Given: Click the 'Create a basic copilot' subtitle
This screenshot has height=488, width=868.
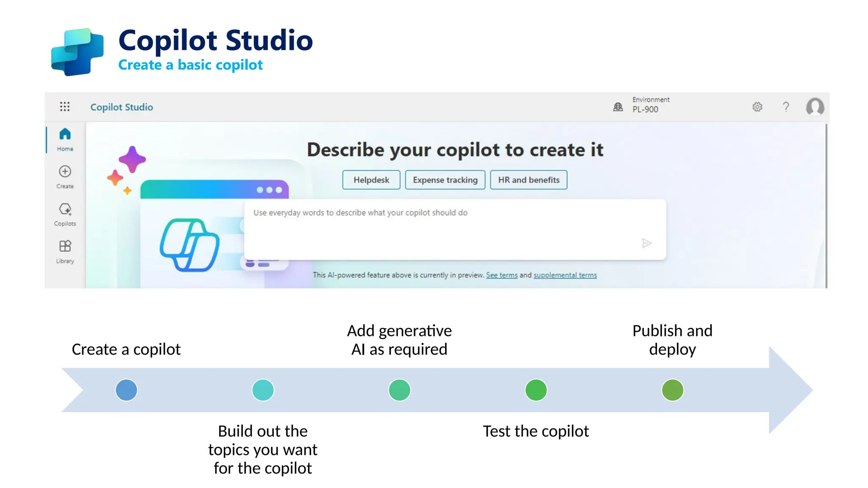Looking at the screenshot, I should (x=190, y=65).
